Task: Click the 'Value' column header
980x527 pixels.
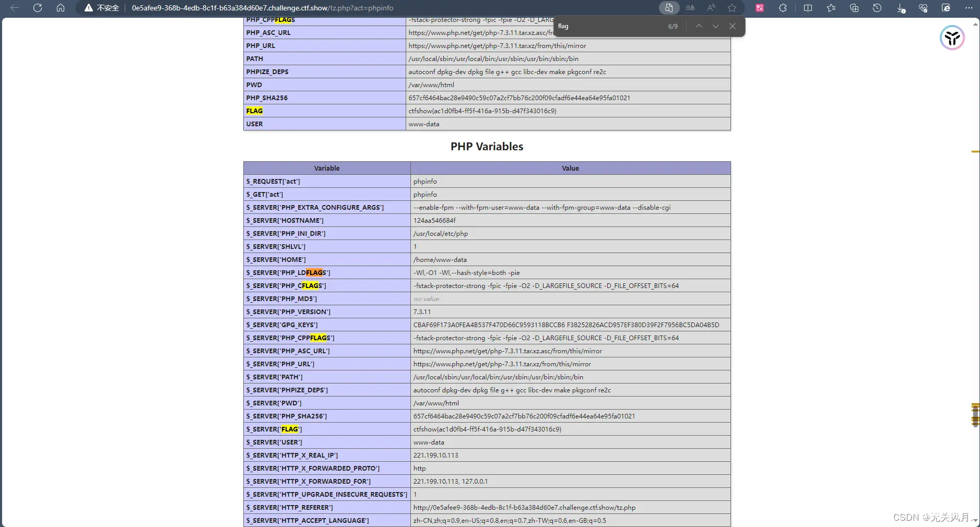Action: tap(570, 168)
